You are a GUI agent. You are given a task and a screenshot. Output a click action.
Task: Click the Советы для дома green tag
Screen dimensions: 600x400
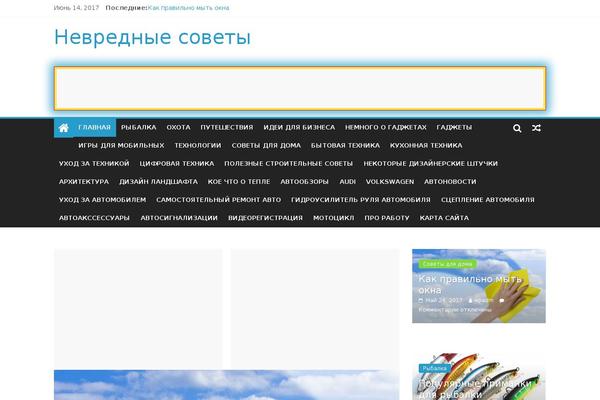(x=447, y=264)
